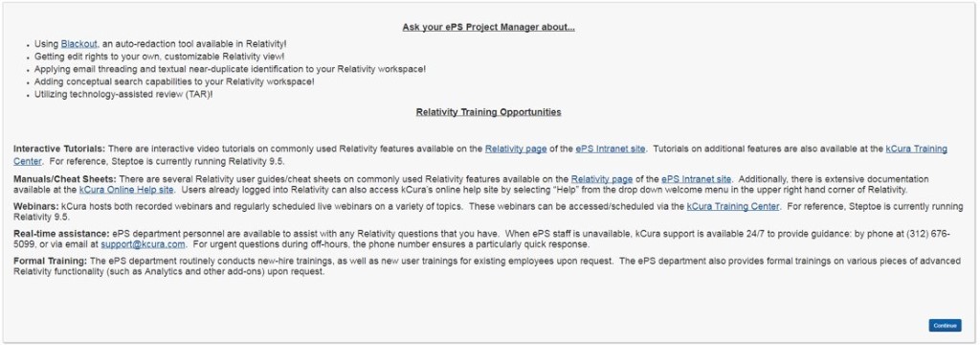Select the 'Relativity Training Opportunities' heading
Screen dimensions: 980x345
click(489, 112)
